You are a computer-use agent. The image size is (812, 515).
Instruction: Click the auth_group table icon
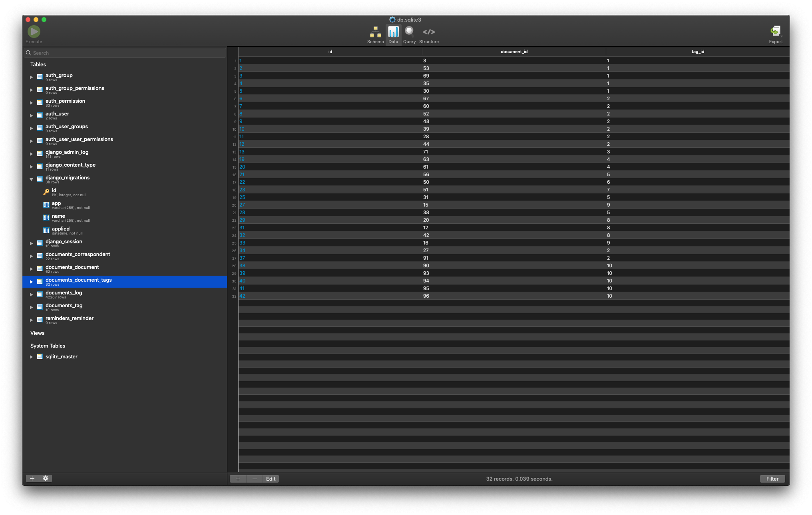[x=40, y=77]
